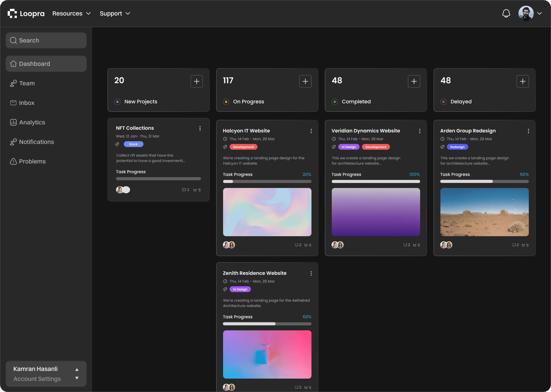Click the Arden Group Redesign progress bar
This screenshot has height=392, width=551.
[x=484, y=181]
